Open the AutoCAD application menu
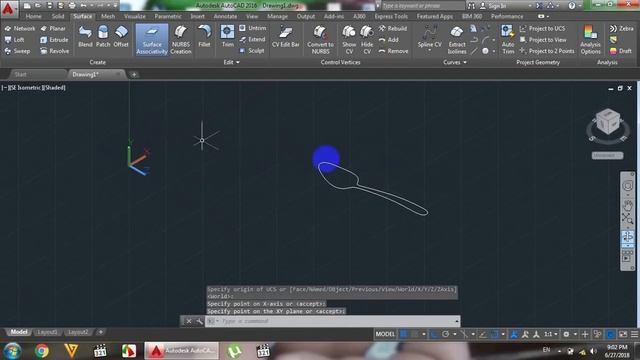This screenshot has width=640, height=360. point(9,9)
